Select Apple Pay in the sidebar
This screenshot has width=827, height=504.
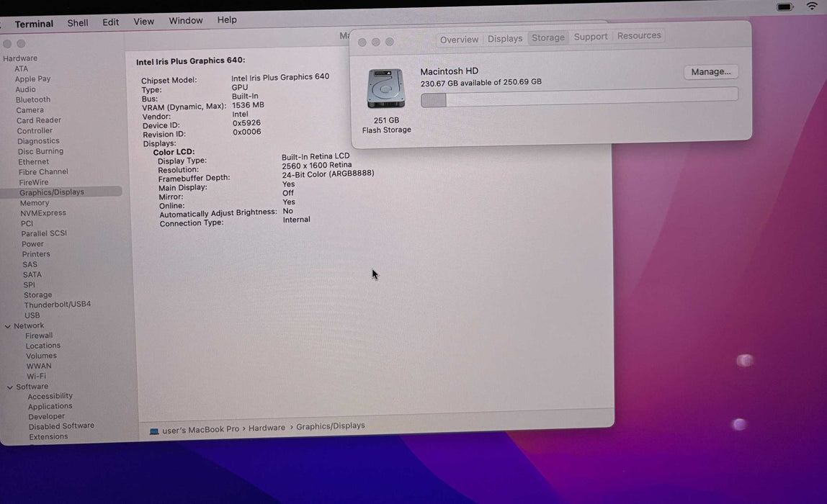(x=32, y=78)
